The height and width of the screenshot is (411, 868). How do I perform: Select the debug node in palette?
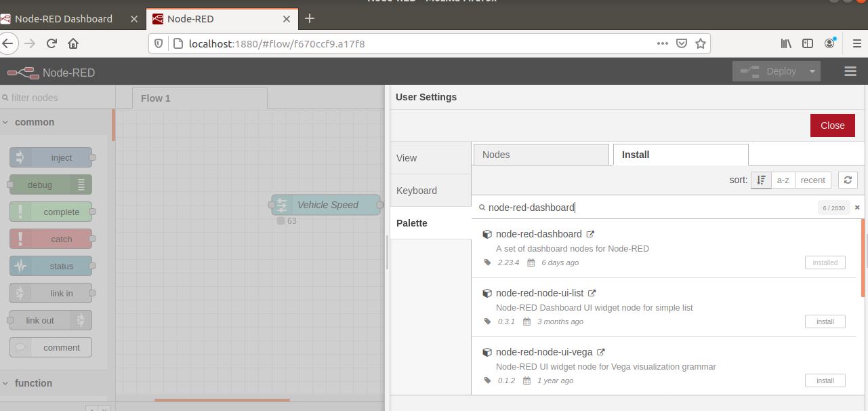tap(51, 184)
